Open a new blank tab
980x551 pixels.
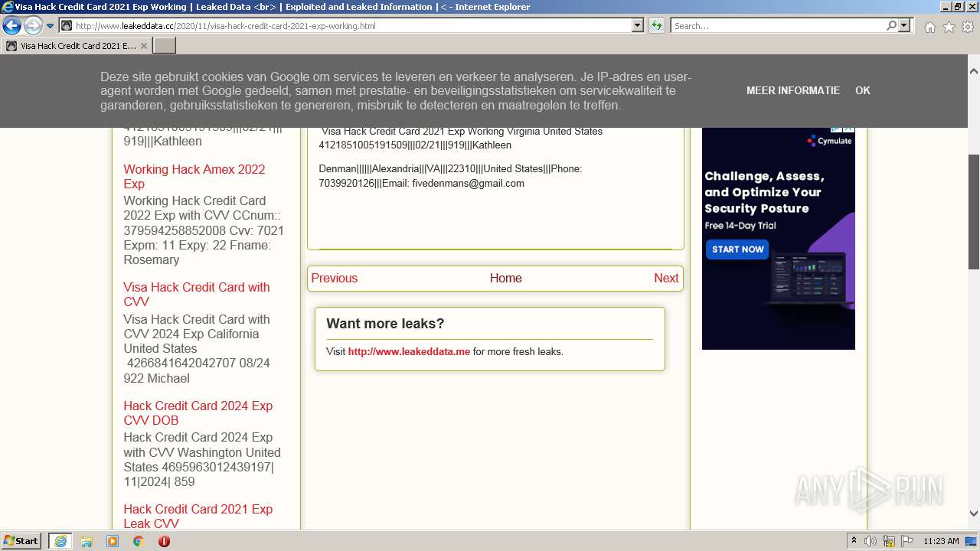[165, 46]
